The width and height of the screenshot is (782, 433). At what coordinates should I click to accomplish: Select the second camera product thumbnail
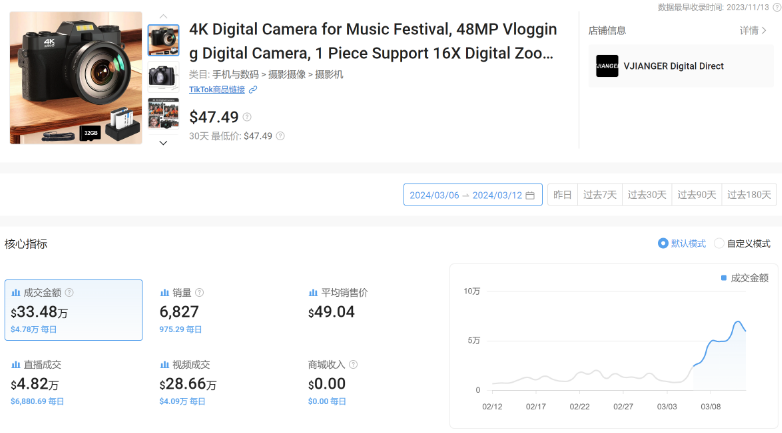[163, 76]
